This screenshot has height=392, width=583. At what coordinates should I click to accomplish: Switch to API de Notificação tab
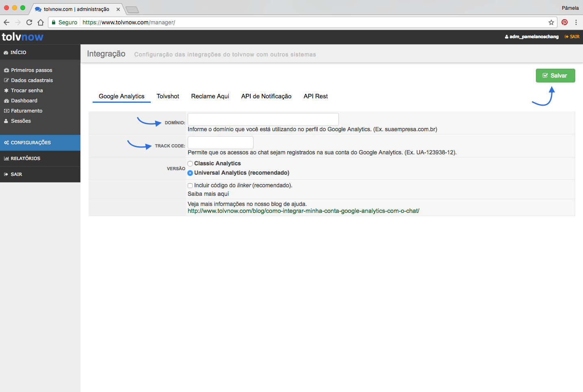coord(266,96)
